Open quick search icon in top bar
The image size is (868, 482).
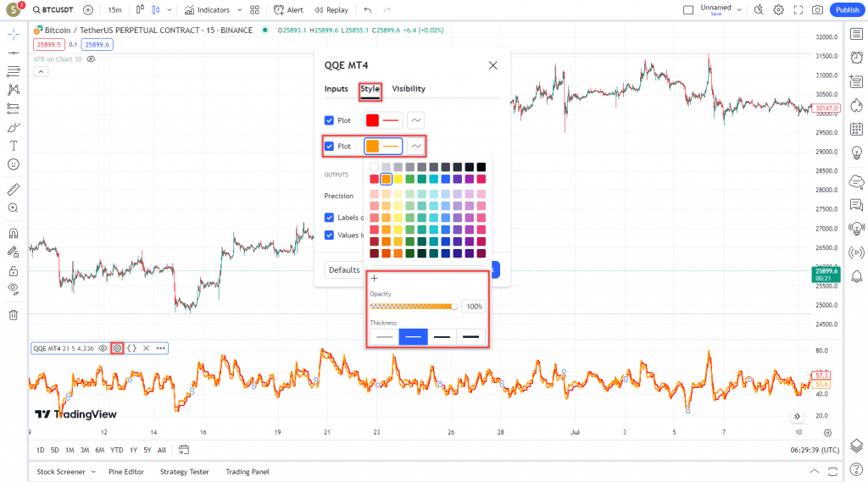coord(759,10)
